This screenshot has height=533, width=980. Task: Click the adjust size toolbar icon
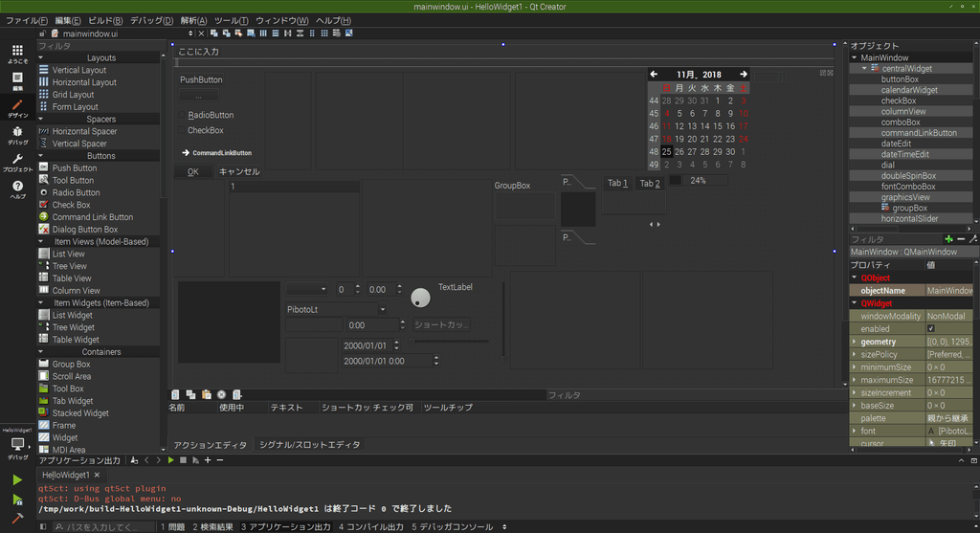pyautogui.click(x=348, y=33)
